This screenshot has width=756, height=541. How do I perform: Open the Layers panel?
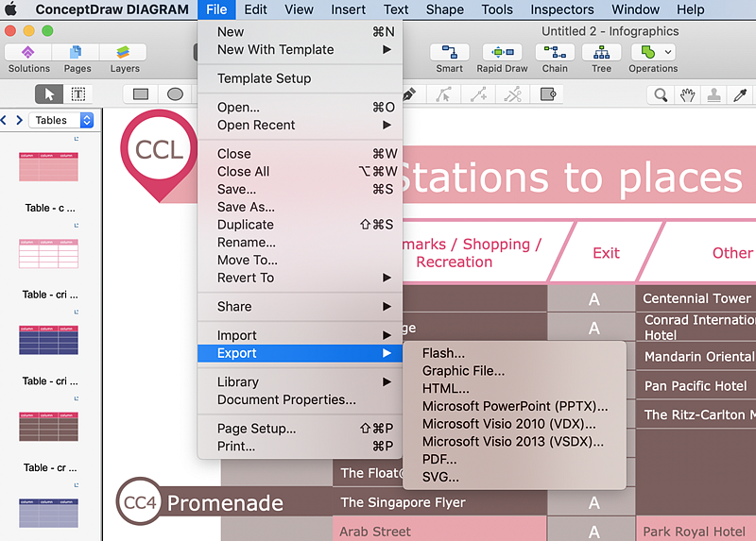point(125,59)
